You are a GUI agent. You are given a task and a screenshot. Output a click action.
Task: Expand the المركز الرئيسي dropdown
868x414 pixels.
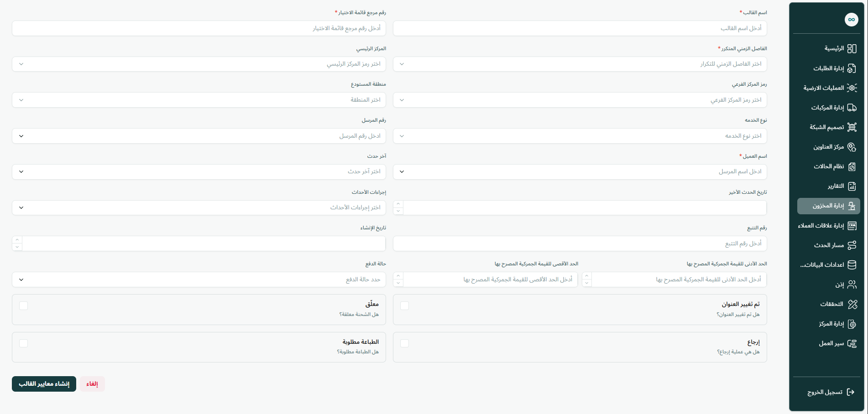[x=199, y=64]
